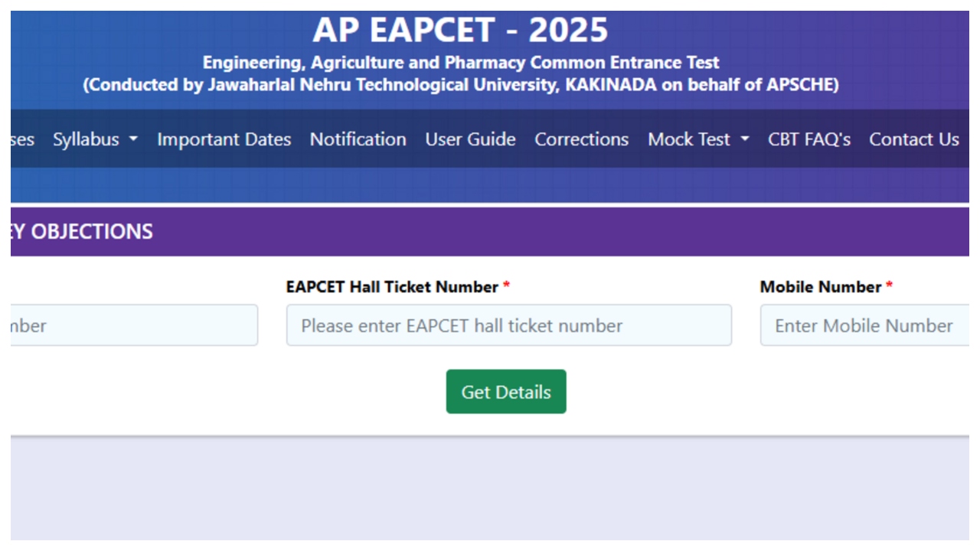Click the caret arrow beside Mock Test
The height and width of the screenshot is (551, 980).
pos(745,139)
